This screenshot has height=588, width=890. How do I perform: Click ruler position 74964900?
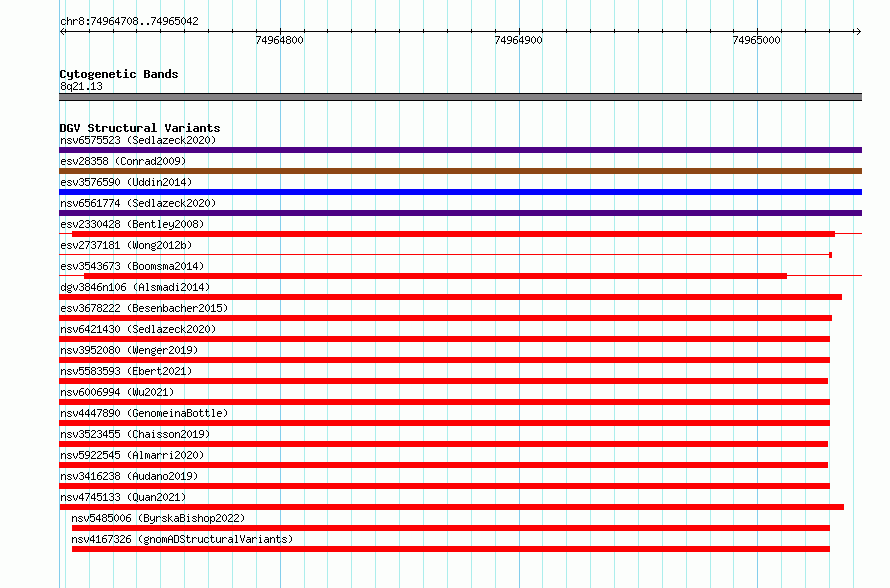click(518, 40)
